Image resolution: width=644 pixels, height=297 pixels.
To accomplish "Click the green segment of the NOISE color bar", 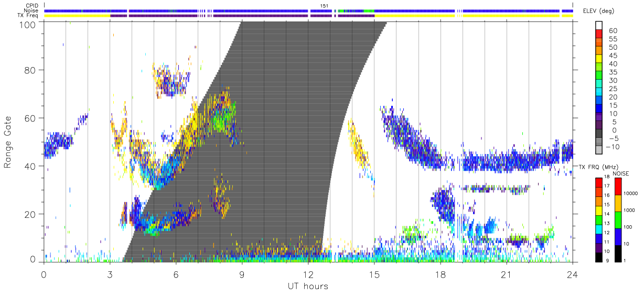I will [617, 220].
